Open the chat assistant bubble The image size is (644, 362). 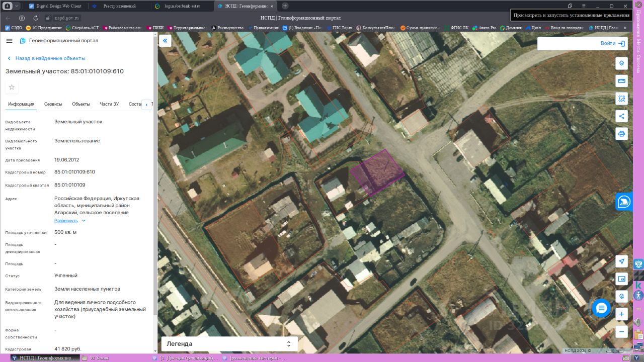tap(601, 308)
